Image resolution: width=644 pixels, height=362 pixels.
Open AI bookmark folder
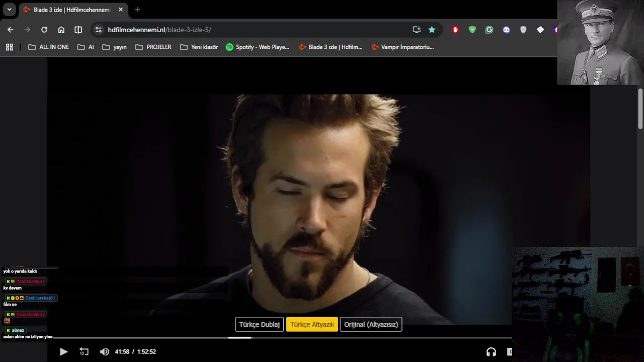pos(85,47)
